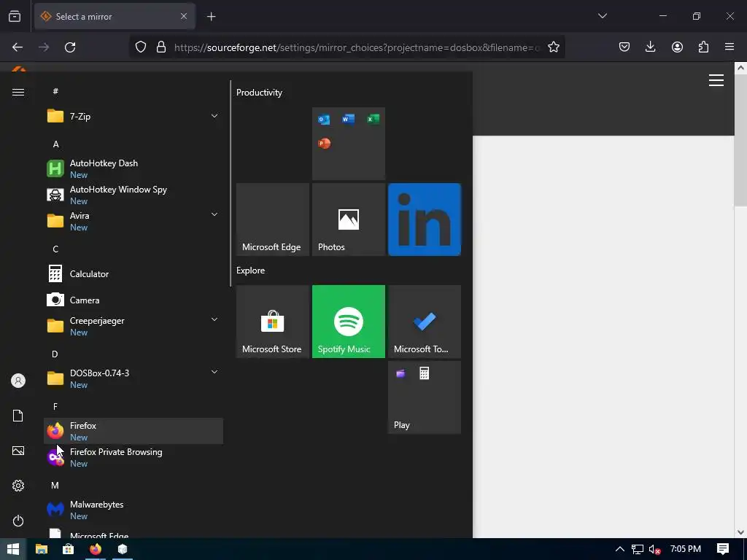Open Firefox from the Start menu app list
Image resolution: width=747 pixels, height=560 pixels.
133,431
